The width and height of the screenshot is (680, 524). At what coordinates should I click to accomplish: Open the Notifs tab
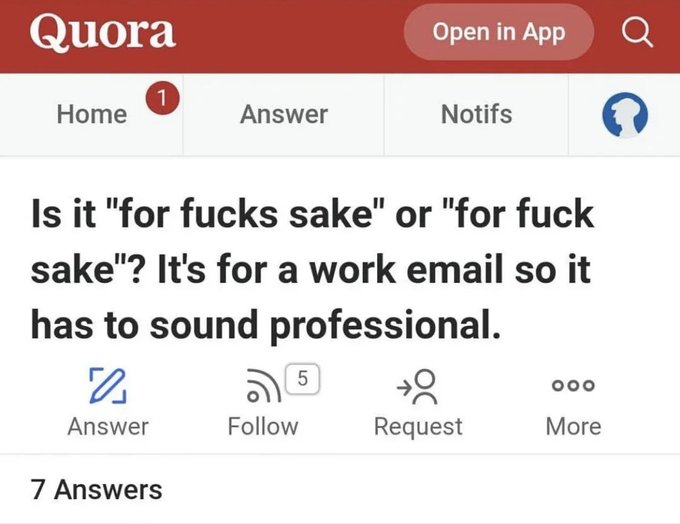(476, 115)
